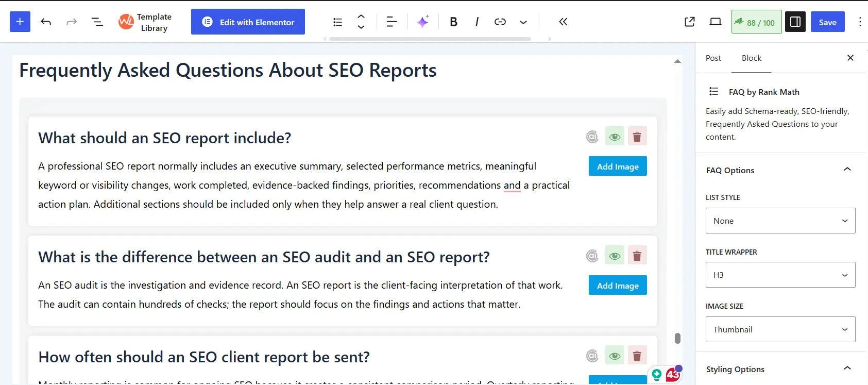Click FAQ by Rank Math block title

[764, 92]
